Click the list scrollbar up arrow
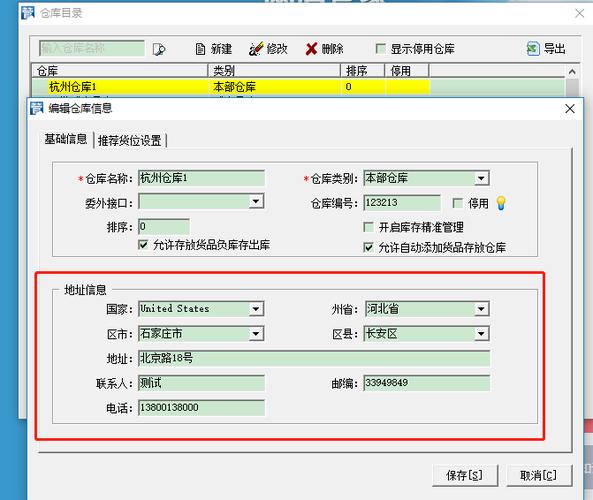 [572, 71]
